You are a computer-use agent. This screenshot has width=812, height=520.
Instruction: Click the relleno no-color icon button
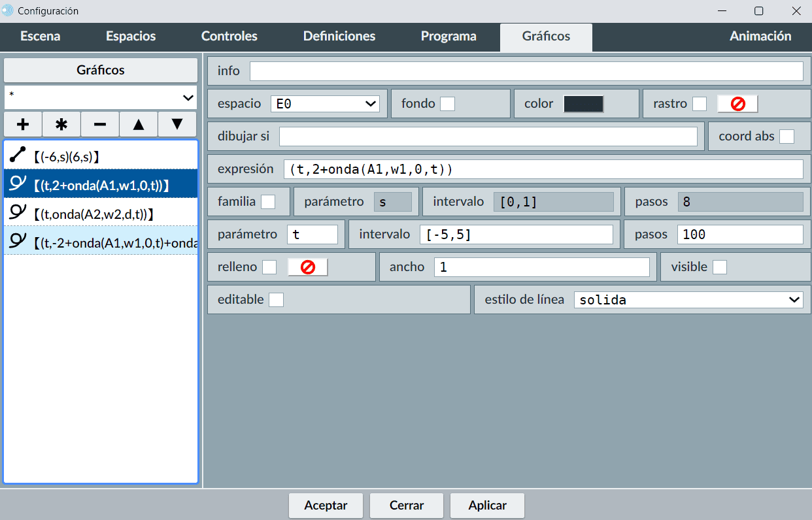pyautogui.click(x=307, y=267)
